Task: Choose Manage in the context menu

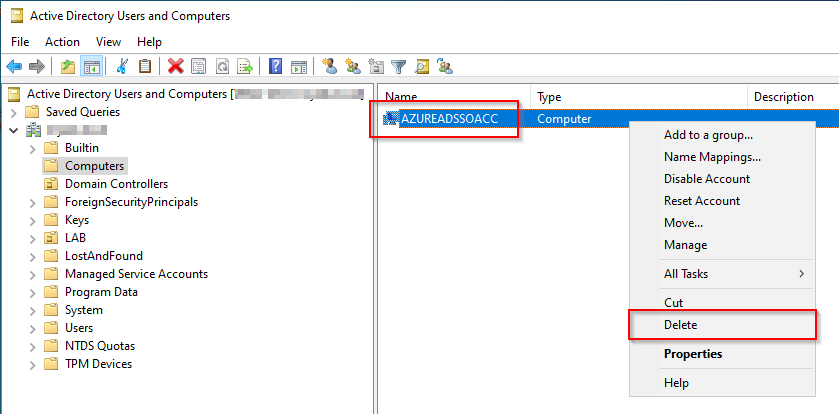Action: pos(722,245)
